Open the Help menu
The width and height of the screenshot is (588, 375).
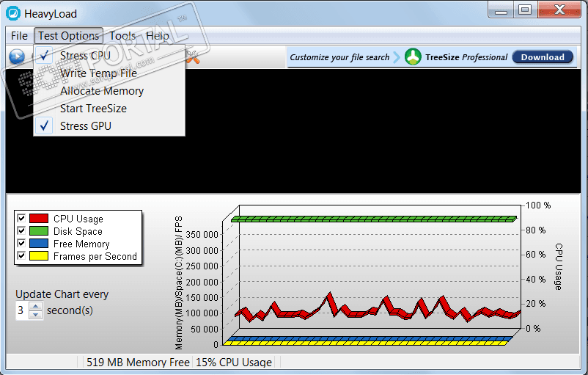point(158,36)
